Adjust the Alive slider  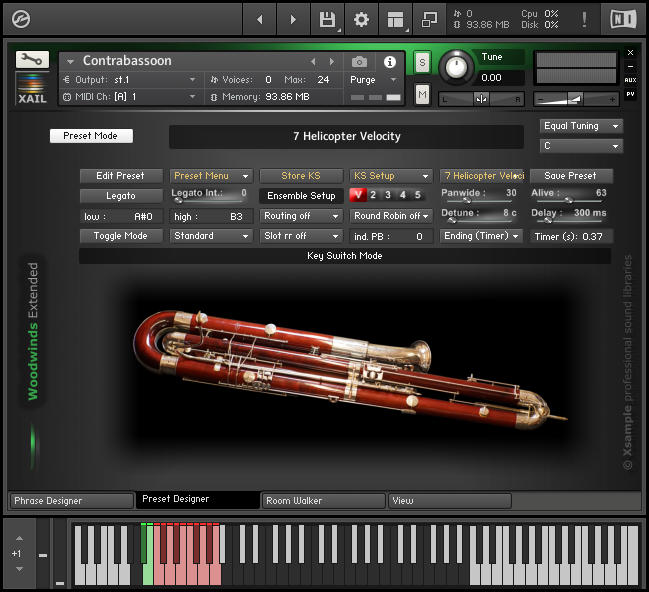[x=569, y=201]
